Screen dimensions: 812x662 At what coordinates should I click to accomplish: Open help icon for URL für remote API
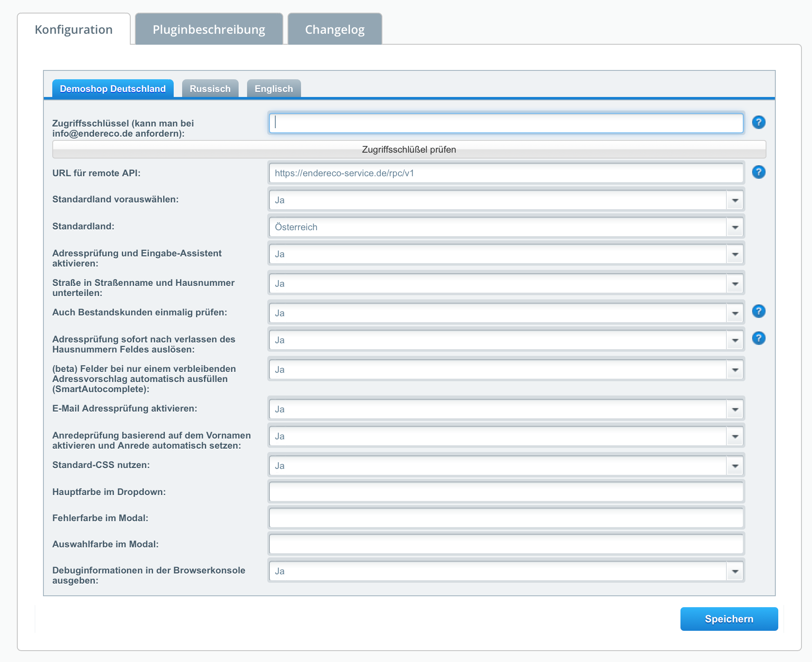point(758,172)
